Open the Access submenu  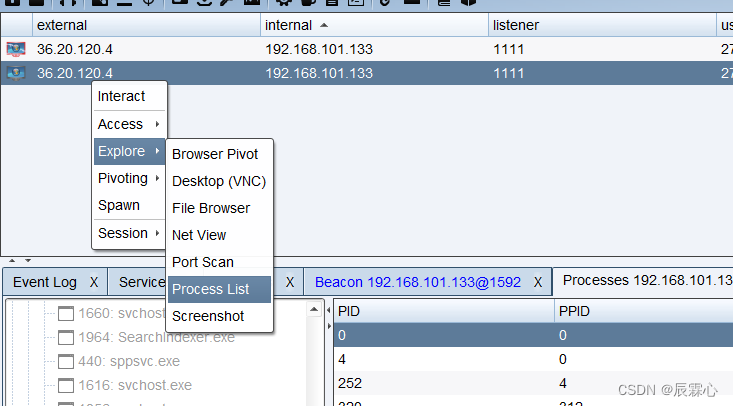(x=129, y=124)
